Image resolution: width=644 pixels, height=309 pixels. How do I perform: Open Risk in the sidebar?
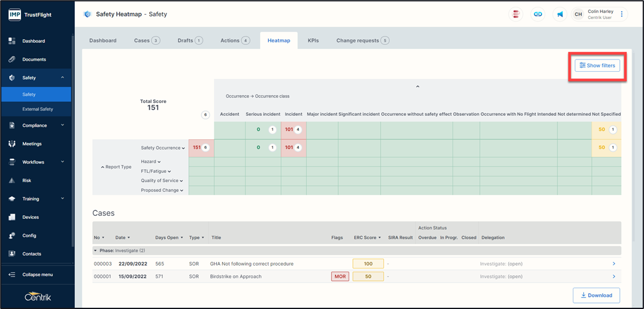point(26,181)
